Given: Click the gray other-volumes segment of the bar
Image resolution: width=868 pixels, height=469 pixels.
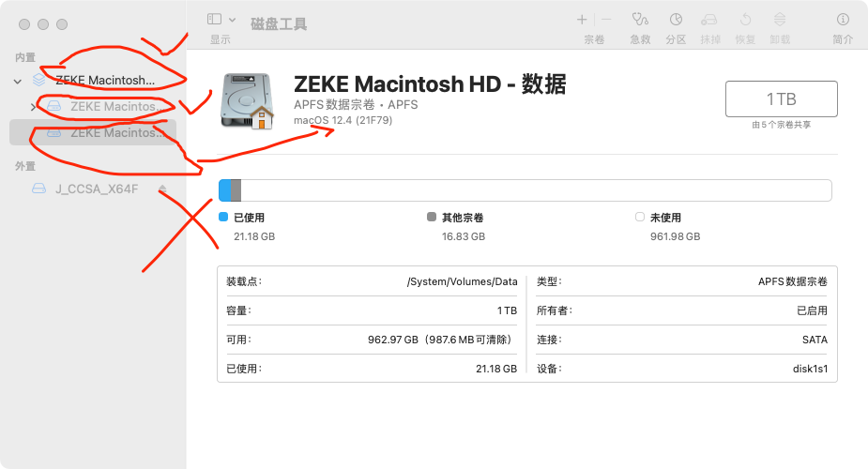Looking at the screenshot, I should [236, 190].
